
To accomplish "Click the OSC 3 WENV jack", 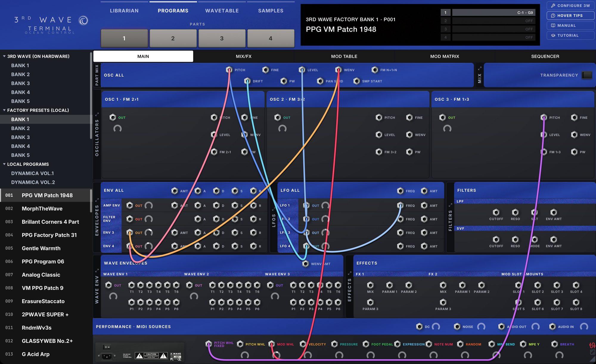I will [x=574, y=135].
